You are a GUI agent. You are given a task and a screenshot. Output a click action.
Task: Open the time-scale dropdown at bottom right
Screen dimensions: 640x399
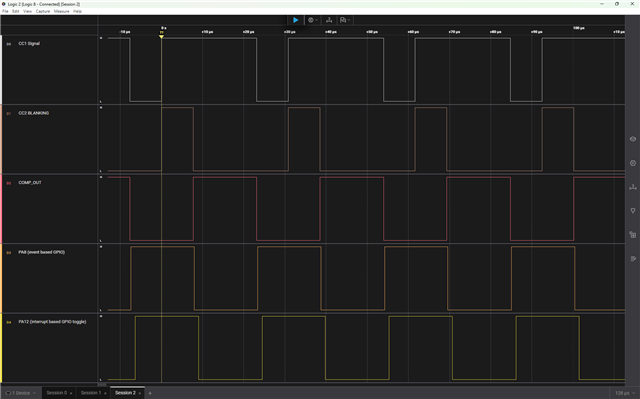(x=625, y=393)
